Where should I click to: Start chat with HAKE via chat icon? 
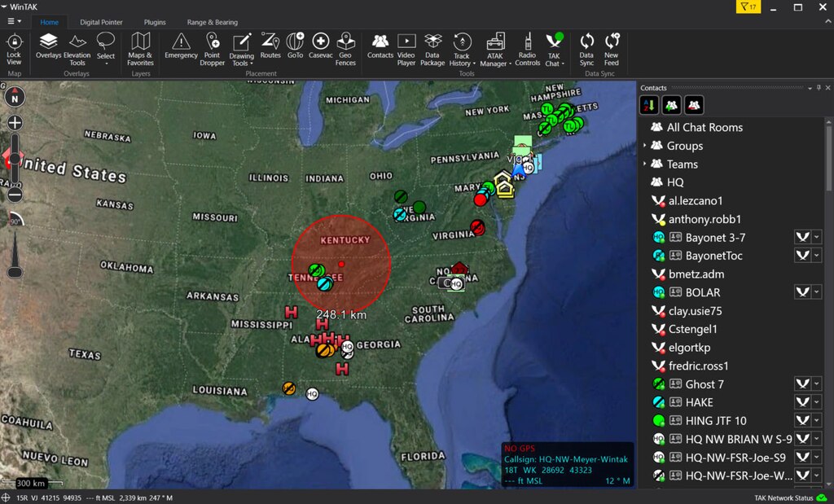[802, 402]
